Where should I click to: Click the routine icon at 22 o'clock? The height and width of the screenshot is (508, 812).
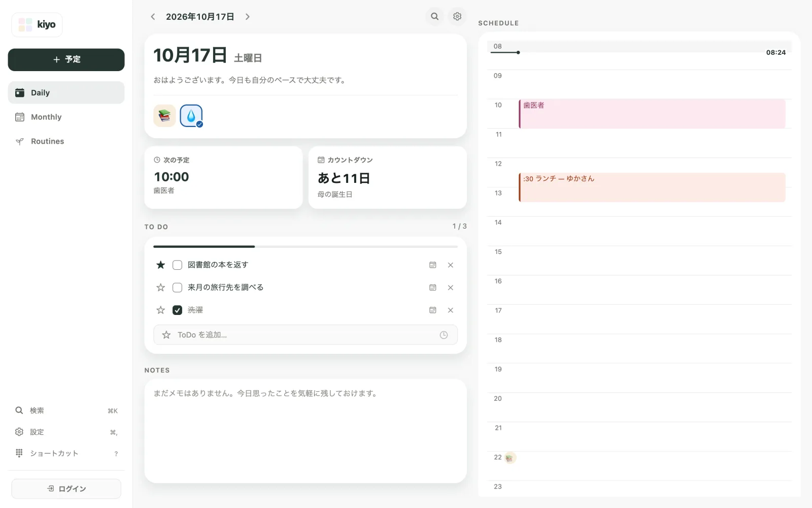pyautogui.click(x=510, y=458)
